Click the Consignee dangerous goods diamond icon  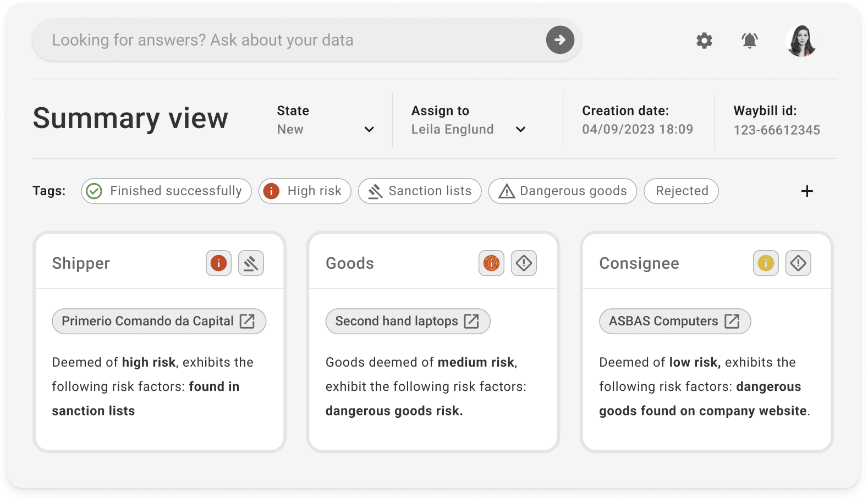798,263
